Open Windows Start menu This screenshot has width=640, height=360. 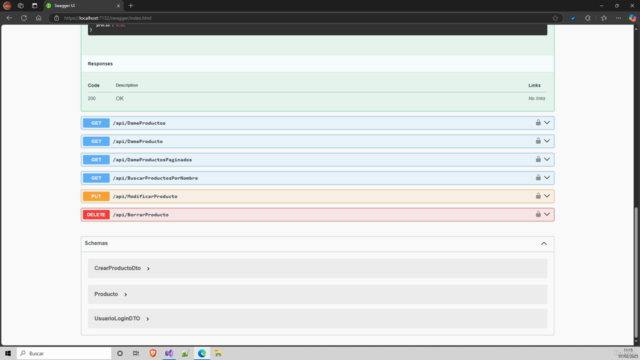[x=8, y=353]
